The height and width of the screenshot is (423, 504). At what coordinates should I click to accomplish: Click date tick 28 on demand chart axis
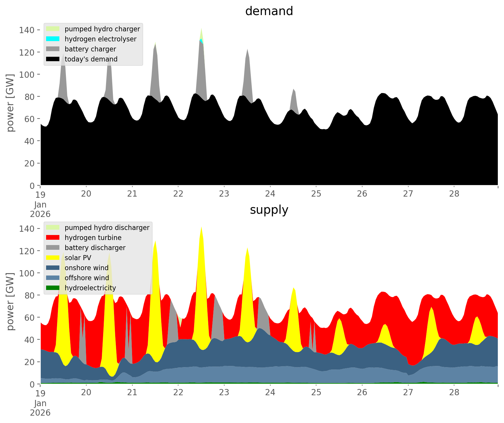[454, 194]
